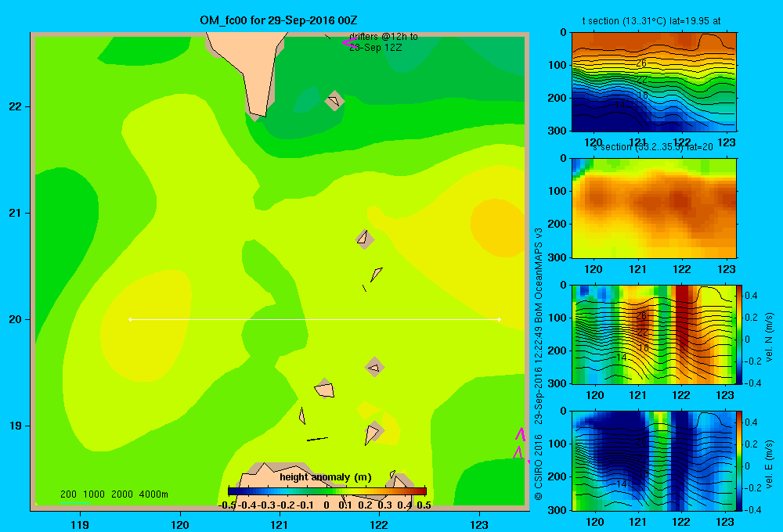Viewport: 783px width, 532px height.
Task: Click the CSIRO 2016 BoM OceanMAPS copyright text
Action: tap(539, 365)
